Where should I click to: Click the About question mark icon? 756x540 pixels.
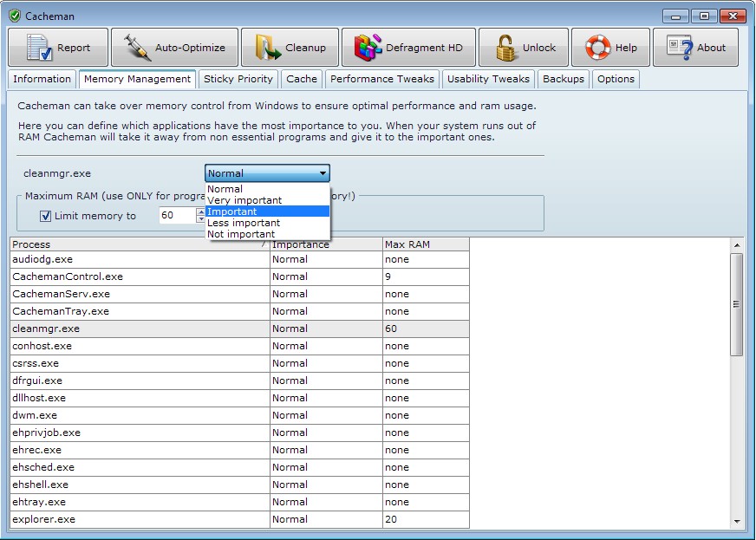tap(680, 48)
